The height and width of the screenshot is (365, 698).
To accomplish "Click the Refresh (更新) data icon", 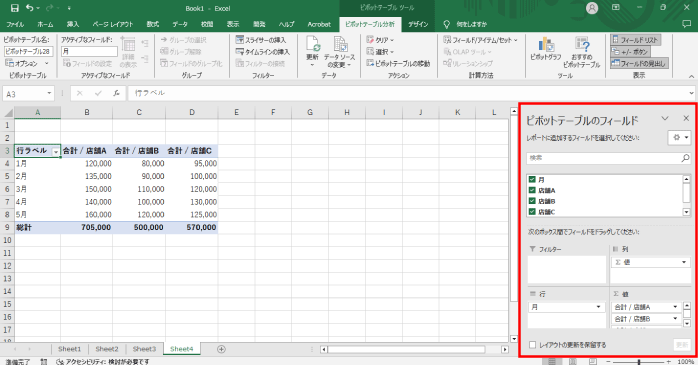I will coord(312,51).
